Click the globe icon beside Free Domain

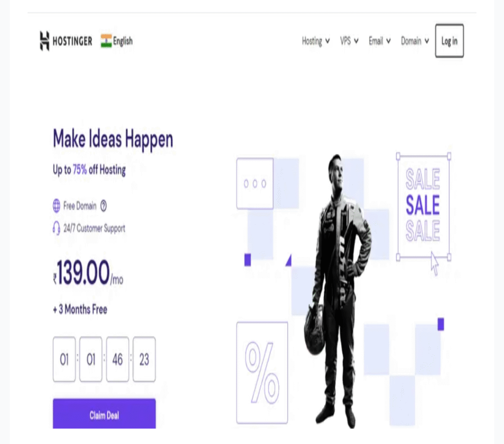click(x=56, y=206)
